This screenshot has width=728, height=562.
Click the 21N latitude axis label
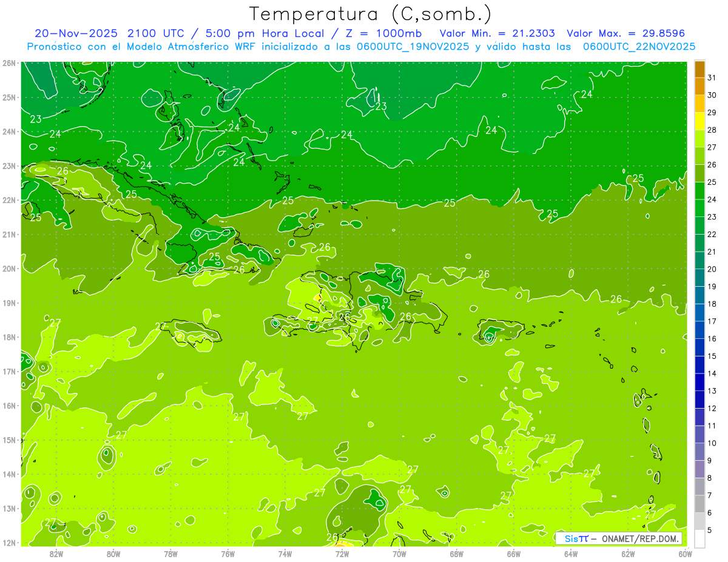pos(9,234)
